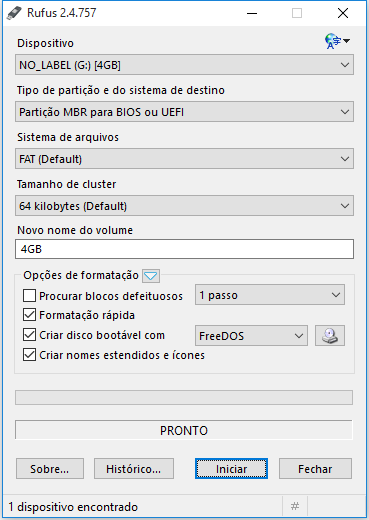The image size is (369, 520).
Task: Click the Sobre... button
Action: (50, 469)
